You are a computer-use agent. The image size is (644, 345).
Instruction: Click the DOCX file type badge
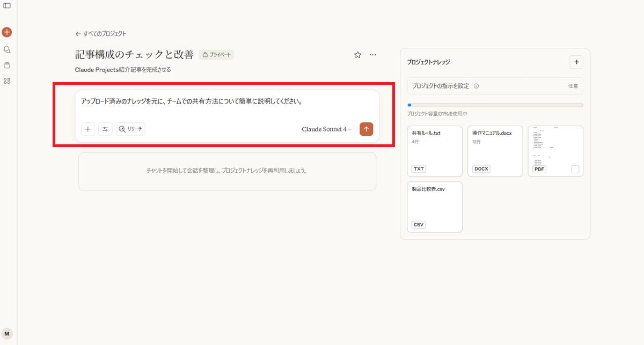(x=481, y=168)
